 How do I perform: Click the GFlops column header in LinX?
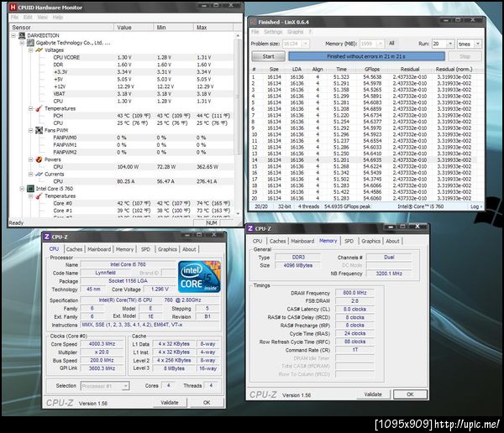tap(372, 69)
